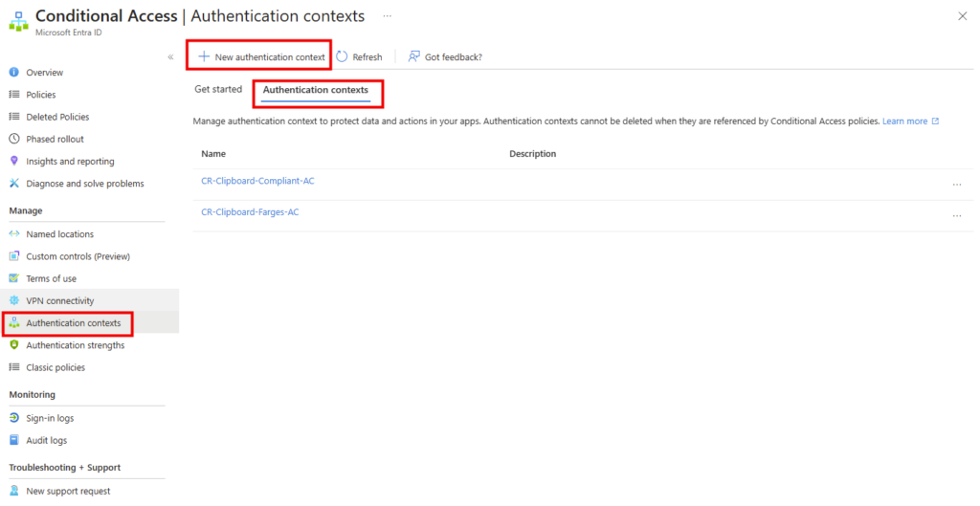Sort by the Name column header
Image resolution: width=980 pixels, height=506 pixels.
point(213,154)
